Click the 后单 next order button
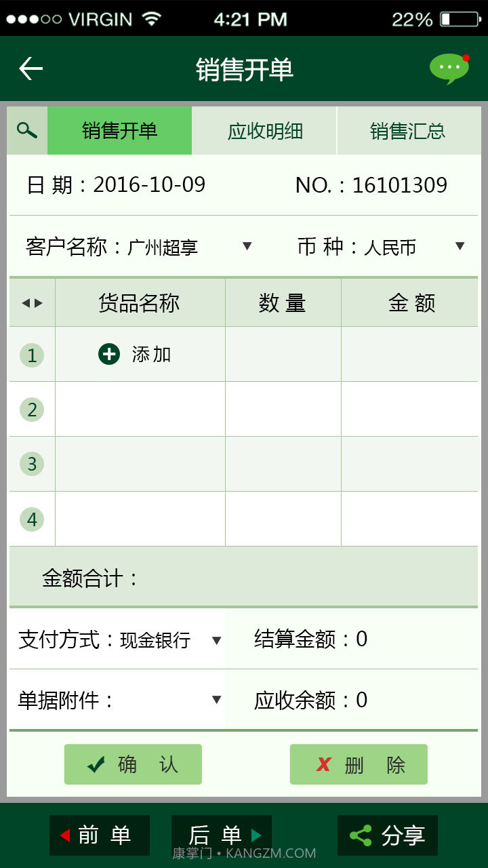This screenshot has height=868, width=488. (x=221, y=835)
